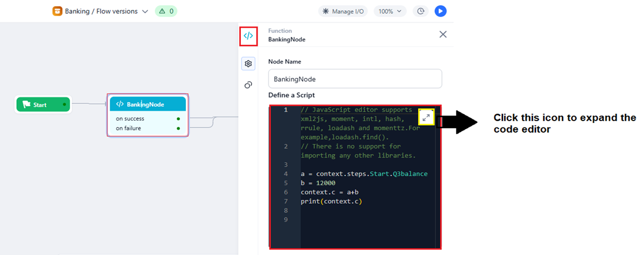Open the 100% zoom level dropdown
This screenshot has width=644, height=255.
coord(390,12)
